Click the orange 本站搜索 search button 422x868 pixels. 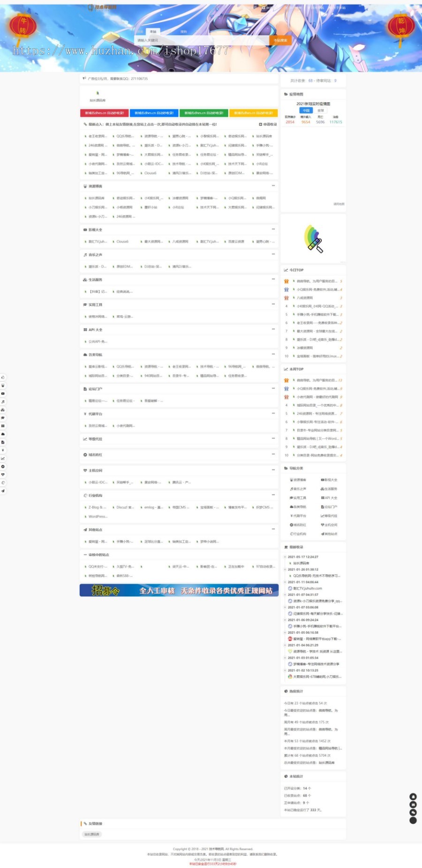coord(280,41)
